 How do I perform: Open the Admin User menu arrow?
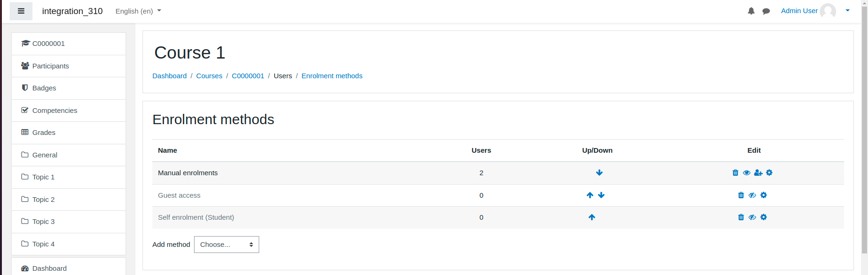[x=847, y=11]
